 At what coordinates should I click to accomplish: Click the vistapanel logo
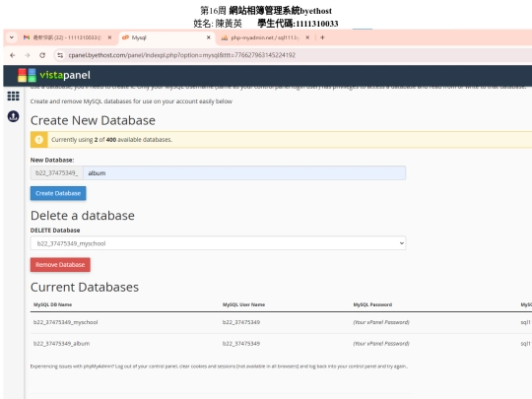[x=54, y=75]
